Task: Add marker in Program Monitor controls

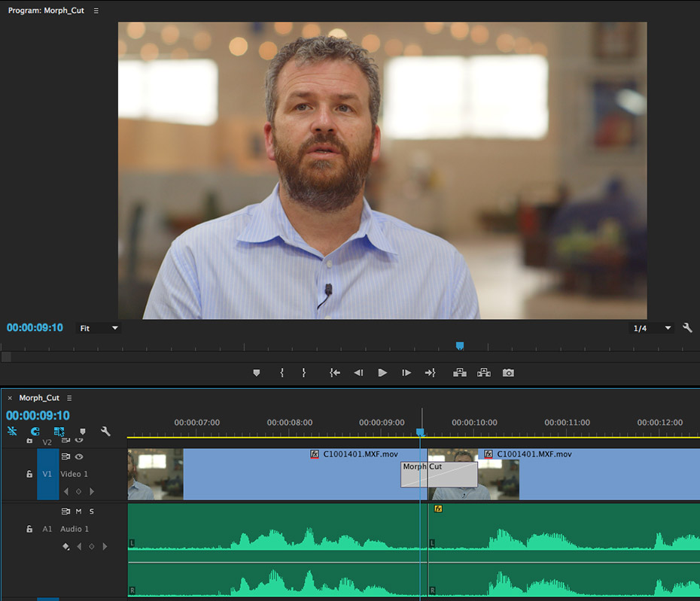Action: tap(257, 373)
